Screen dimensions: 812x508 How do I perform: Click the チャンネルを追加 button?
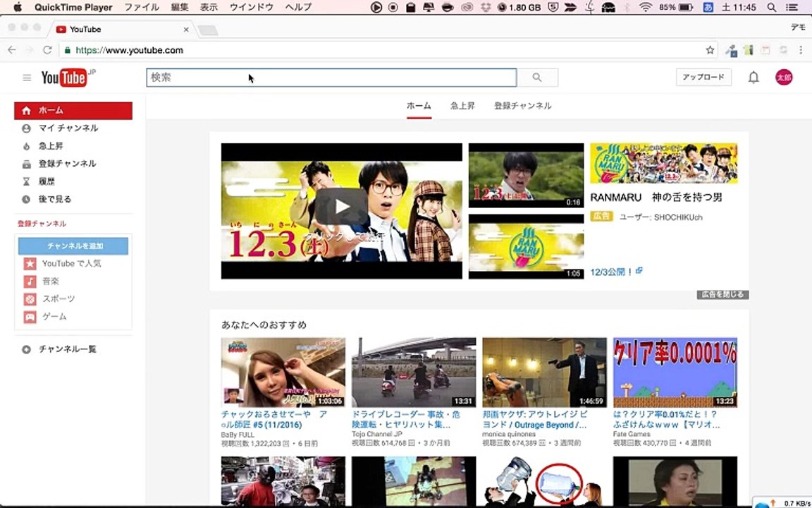click(x=73, y=246)
